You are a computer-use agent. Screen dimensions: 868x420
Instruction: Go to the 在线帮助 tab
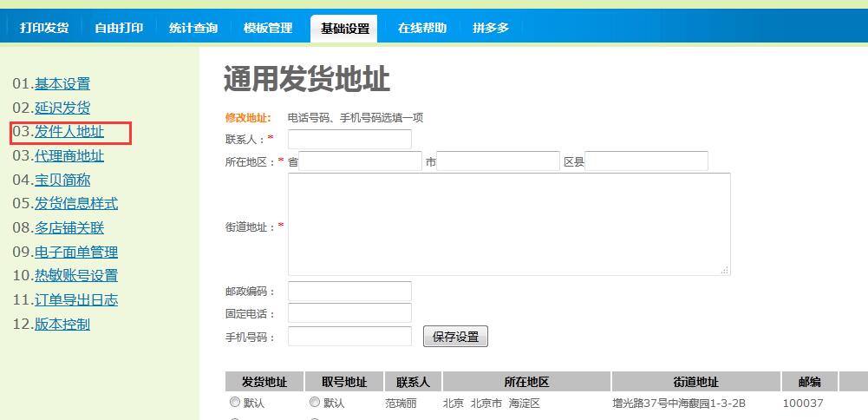point(422,28)
